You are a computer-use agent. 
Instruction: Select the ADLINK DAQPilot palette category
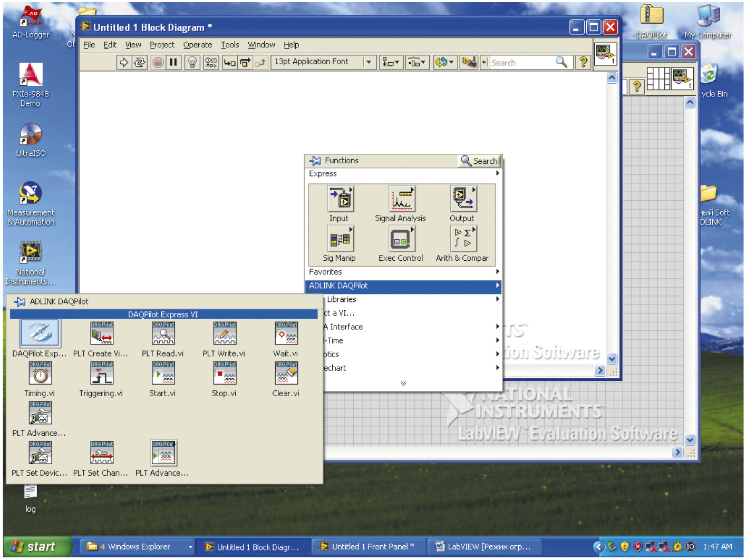[403, 286]
